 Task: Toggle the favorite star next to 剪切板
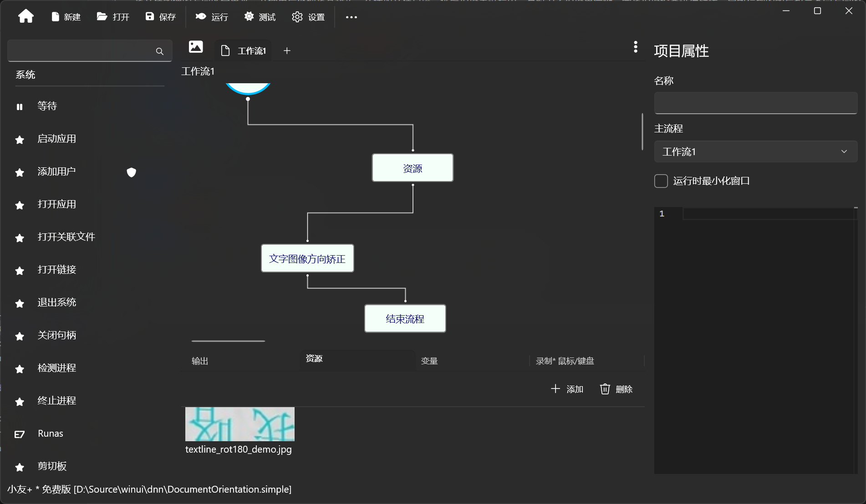coord(19,467)
